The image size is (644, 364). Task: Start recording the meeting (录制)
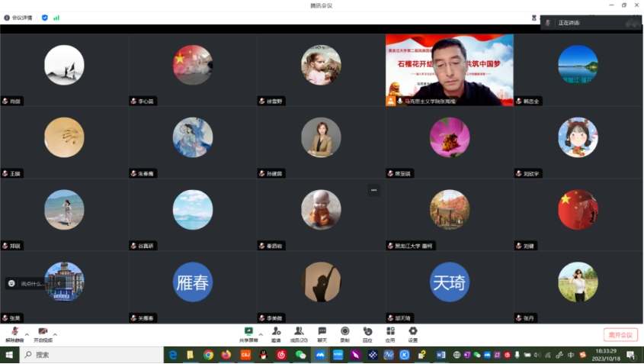click(344, 334)
